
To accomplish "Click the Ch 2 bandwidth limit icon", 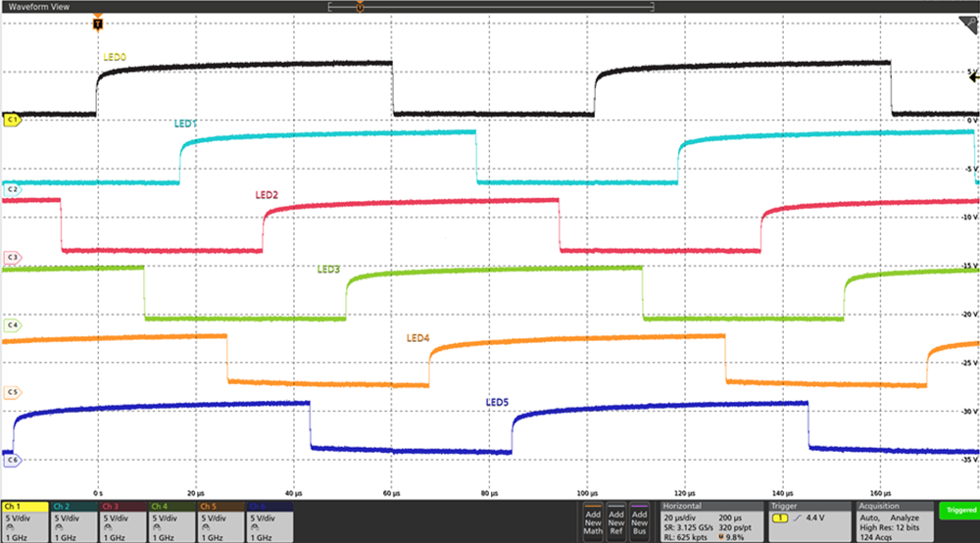I will pyautogui.click(x=60, y=528).
